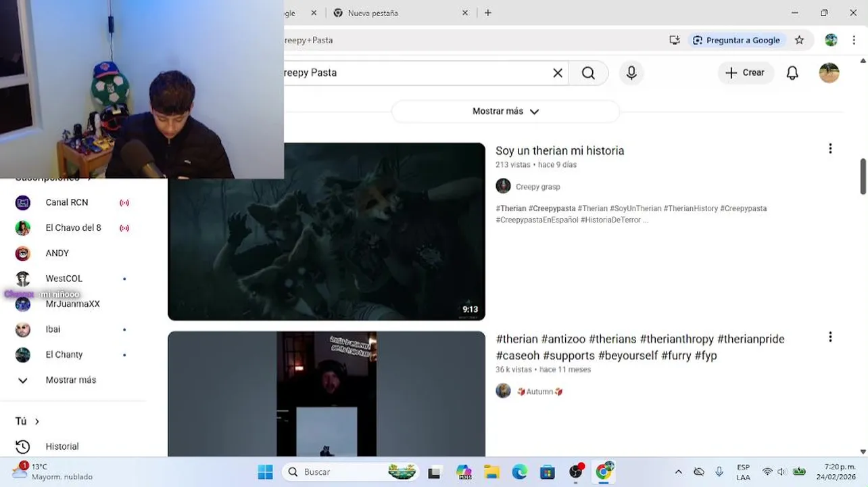Open the Tú section
868x487 pixels.
[27, 421]
